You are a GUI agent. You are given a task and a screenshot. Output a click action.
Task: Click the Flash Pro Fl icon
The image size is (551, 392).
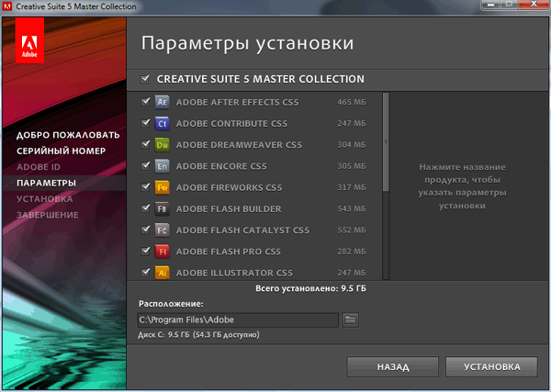tap(162, 252)
